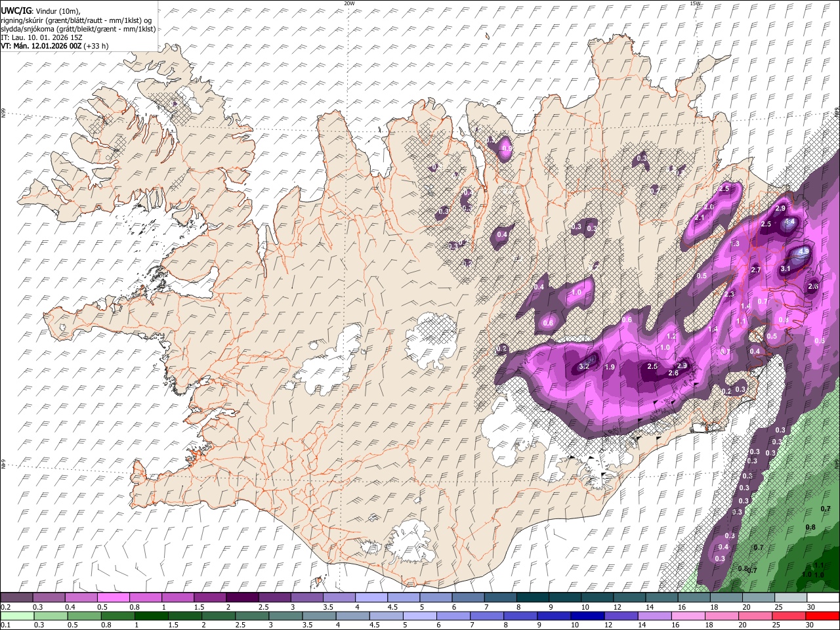840x630 pixels.
Task: Select the legend line starting 'slydda/snjókoma'
Action: pyautogui.click(x=78, y=29)
